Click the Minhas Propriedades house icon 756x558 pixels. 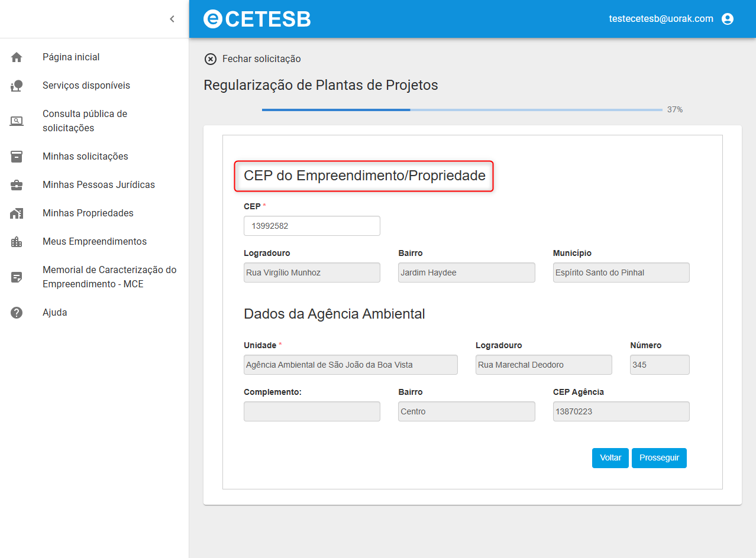click(x=17, y=213)
